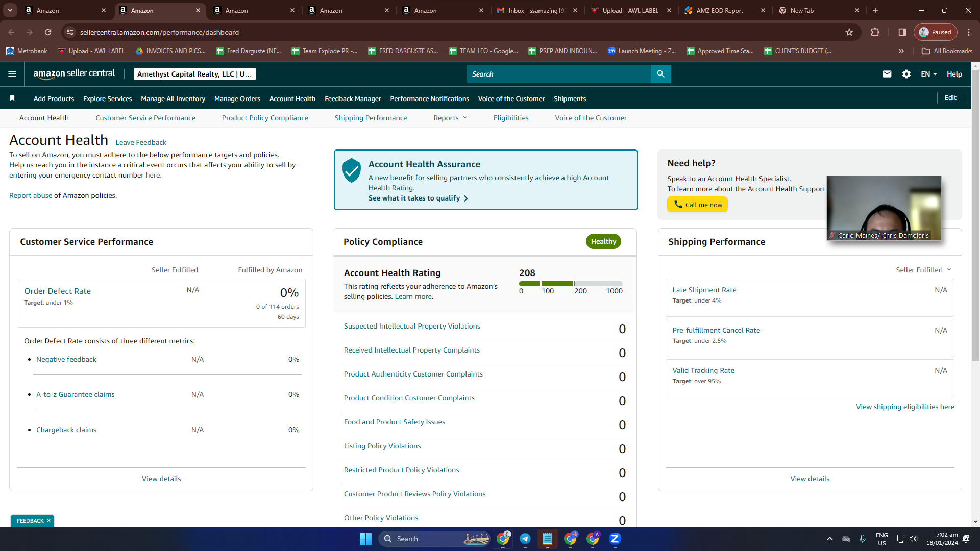Image resolution: width=980 pixels, height=551 pixels.
Task: Open the Report abuse link
Action: (x=31, y=195)
